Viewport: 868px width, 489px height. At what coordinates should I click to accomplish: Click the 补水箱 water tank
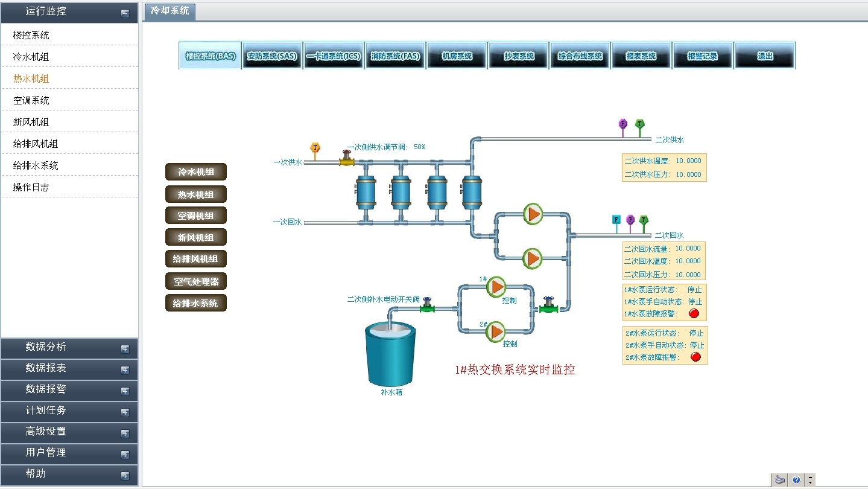(x=391, y=354)
